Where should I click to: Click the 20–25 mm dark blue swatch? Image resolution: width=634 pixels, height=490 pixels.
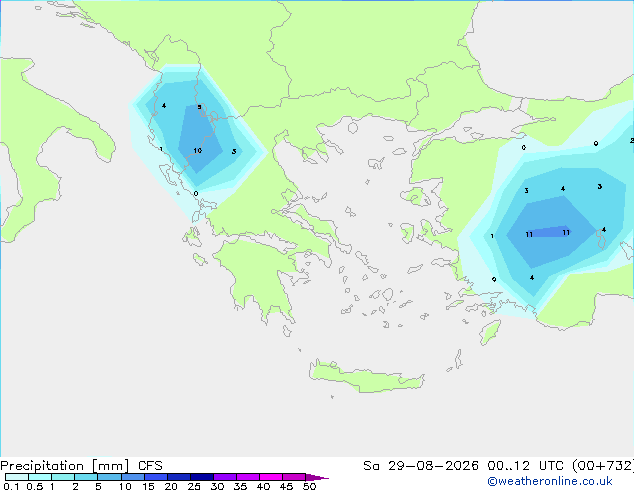click(178, 477)
